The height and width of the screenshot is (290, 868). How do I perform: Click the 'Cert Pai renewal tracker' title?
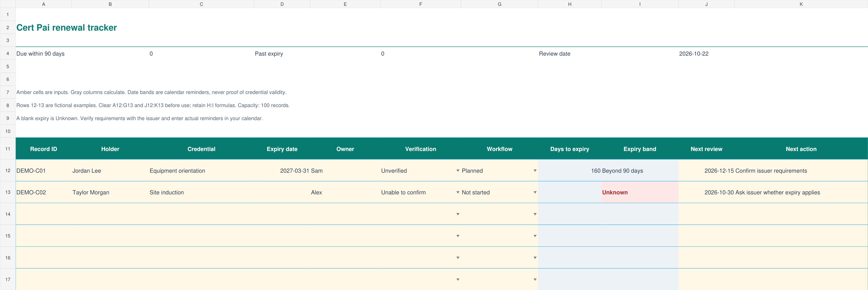pyautogui.click(x=66, y=28)
